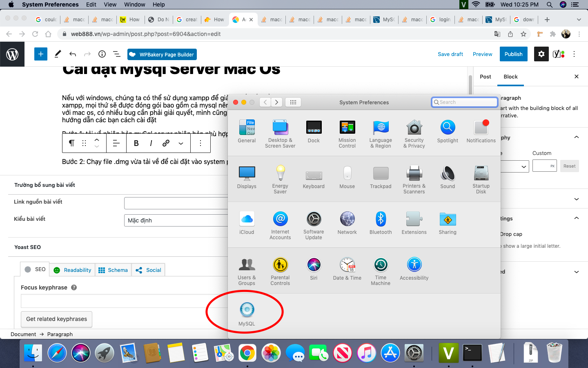Open the Kiểu bài viết select field
588x368 pixels.
pos(176,220)
